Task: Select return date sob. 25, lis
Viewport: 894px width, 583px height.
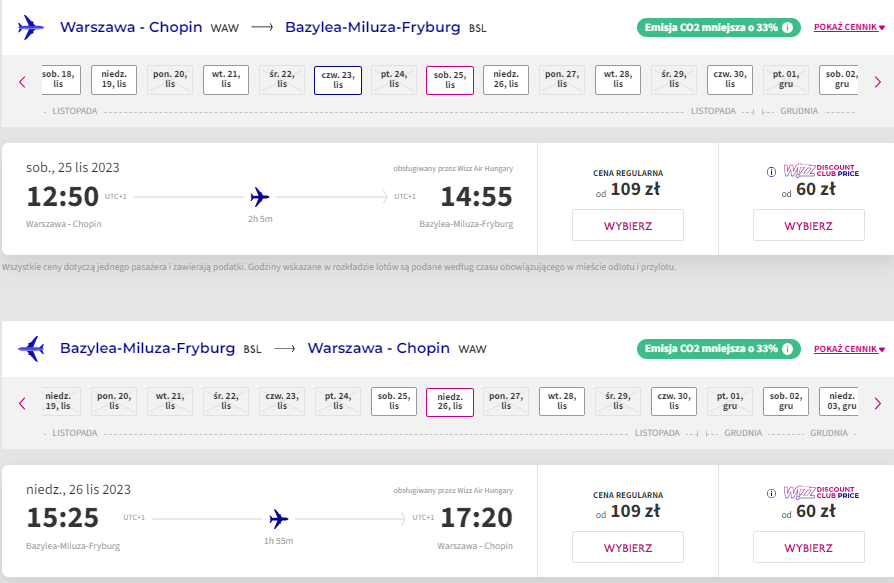Action: pyautogui.click(x=394, y=402)
